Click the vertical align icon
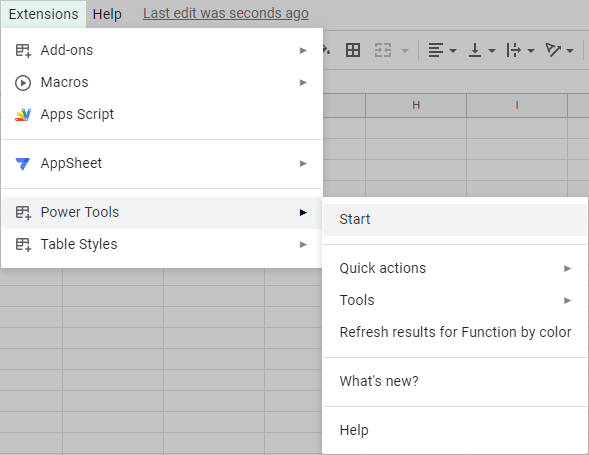This screenshot has height=455, width=589. tap(475, 50)
